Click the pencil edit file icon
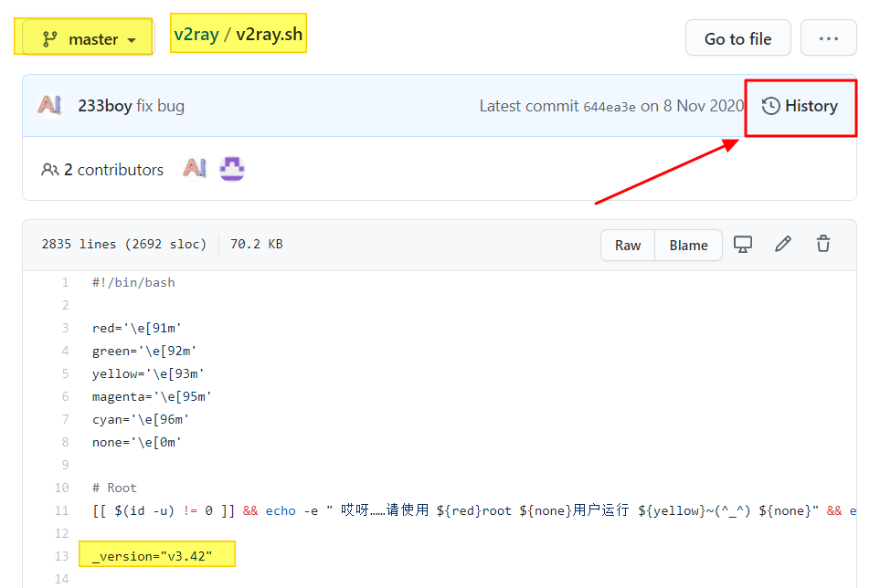Image resolution: width=880 pixels, height=588 pixels. [783, 244]
